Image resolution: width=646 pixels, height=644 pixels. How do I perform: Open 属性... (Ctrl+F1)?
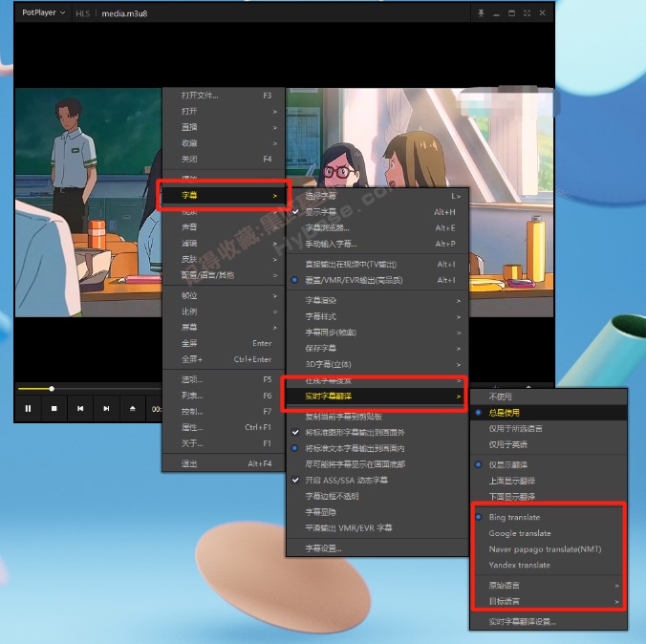tap(224, 428)
